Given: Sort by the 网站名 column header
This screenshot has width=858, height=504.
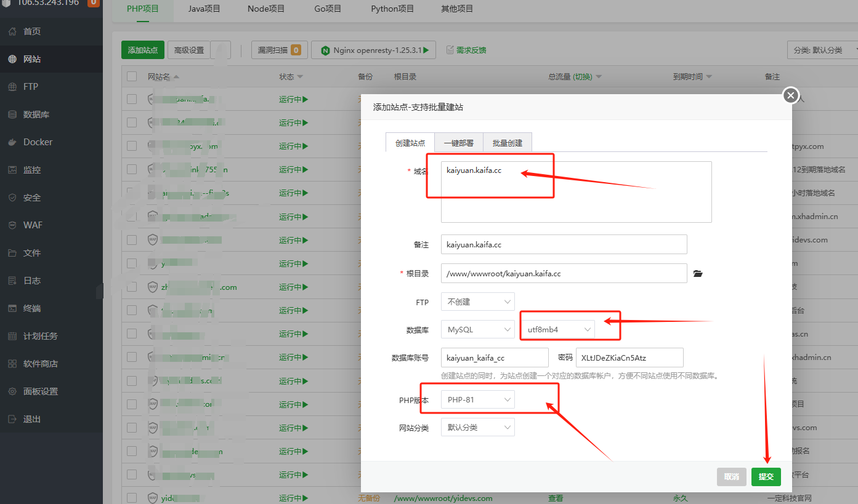Looking at the screenshot, I should coord(163,77).
